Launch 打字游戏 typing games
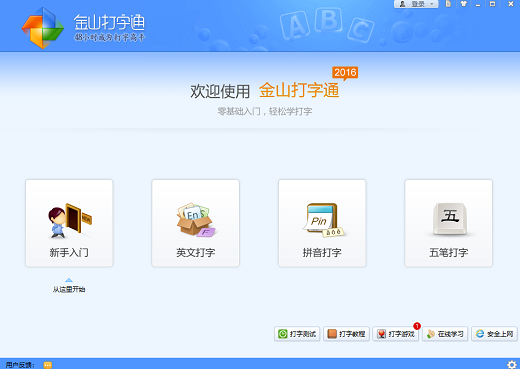This screenshot has width=520, height=369. coord(396,334)
